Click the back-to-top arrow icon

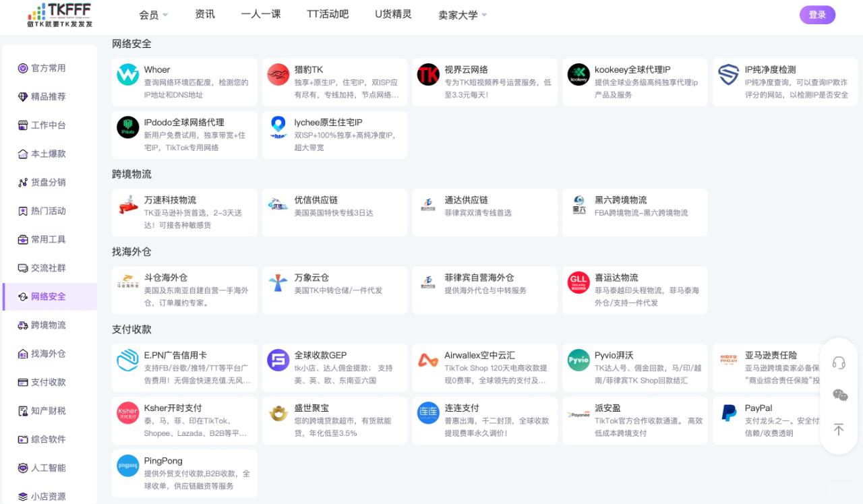[839, 429]
